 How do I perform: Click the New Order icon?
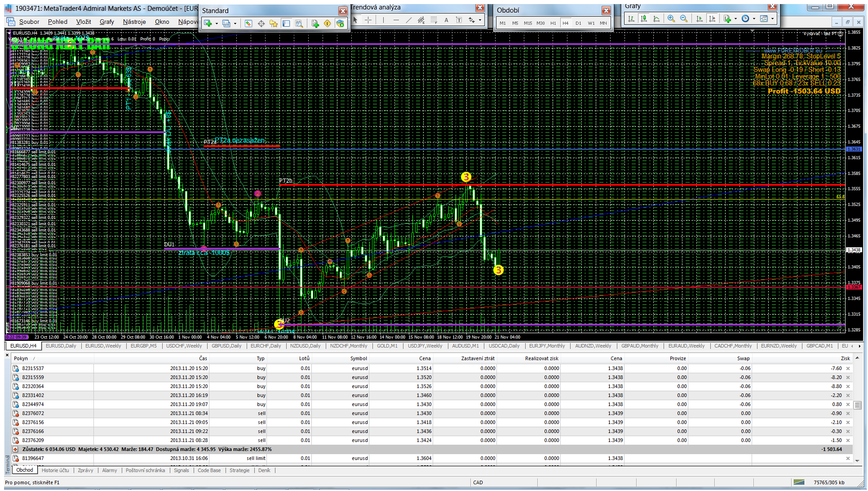click(315, 23)
